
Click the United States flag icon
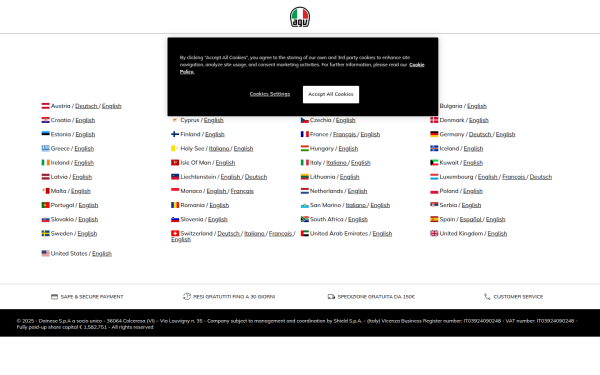click(46, 253)
